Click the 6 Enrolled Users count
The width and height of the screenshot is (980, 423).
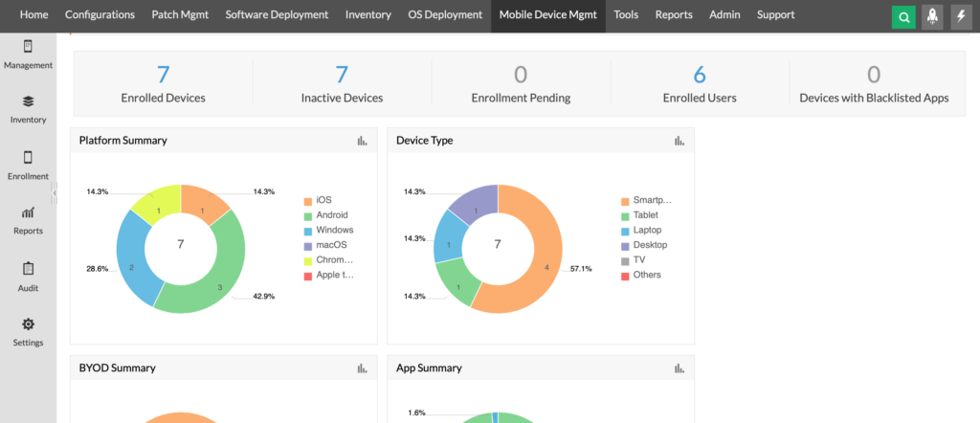(x=699, y=76)
